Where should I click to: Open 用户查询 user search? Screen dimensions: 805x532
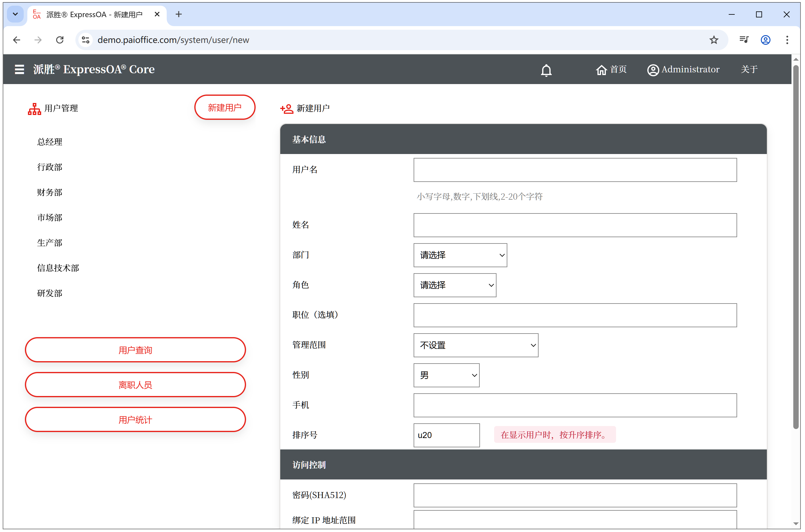(x=135, y=350)
